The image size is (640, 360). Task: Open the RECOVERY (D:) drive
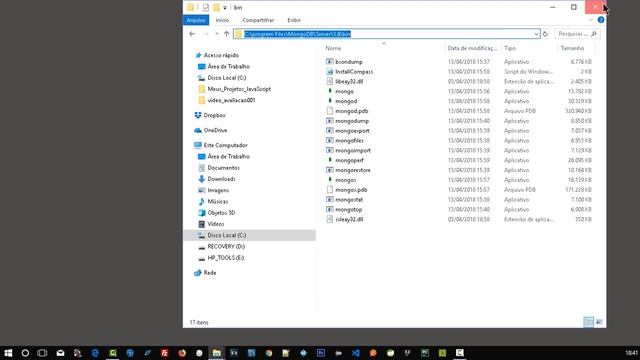[x=226, y=247]
